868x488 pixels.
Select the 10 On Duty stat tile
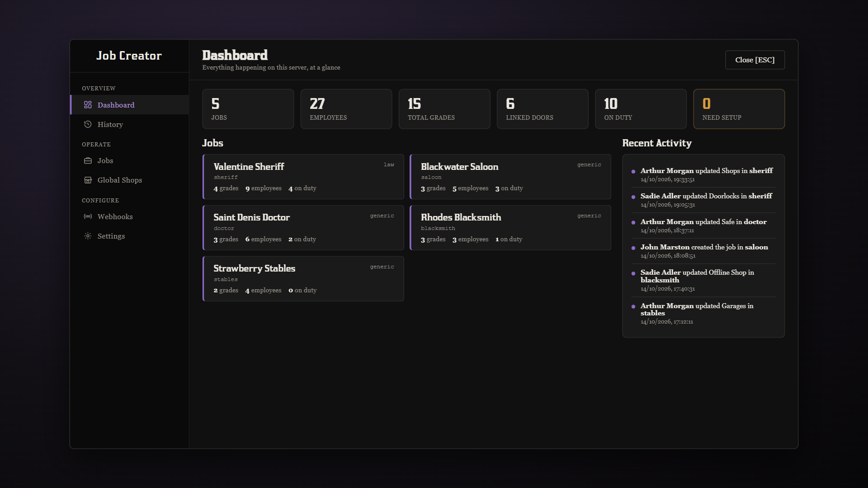[x=641, y=109]
